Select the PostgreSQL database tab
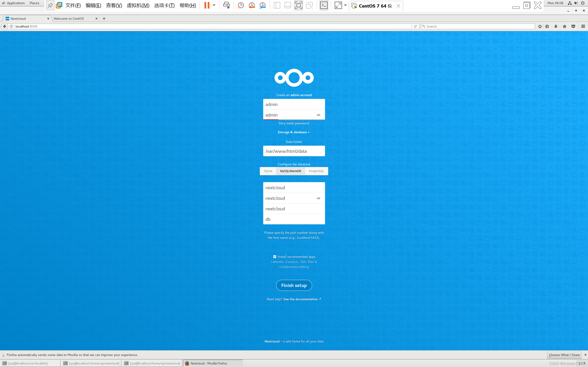 [x=316, y=171]
